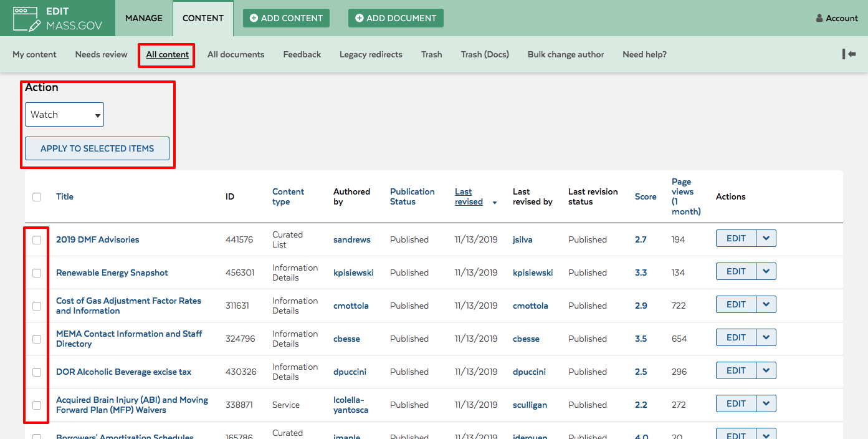Tick the DOR Alcoholic Beverage excise tax checkbox
868x439 pixels.
(x=37, y=372)
